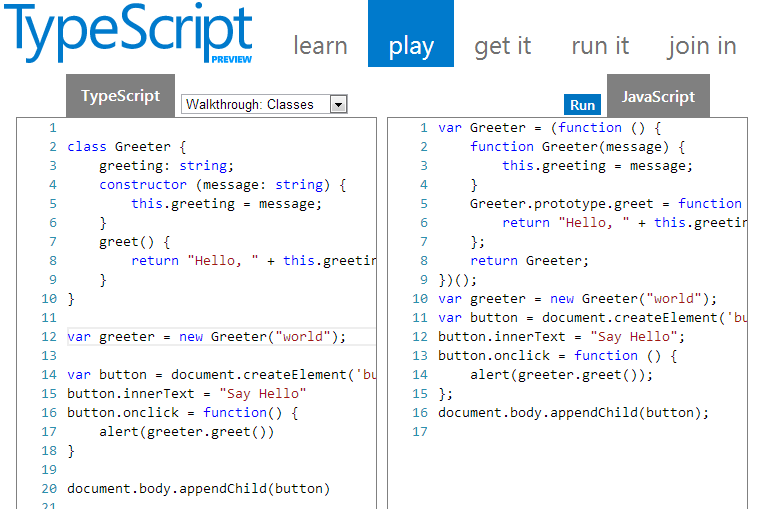Click line number 20 in TypeScript gutter

(x=49, y=489)
